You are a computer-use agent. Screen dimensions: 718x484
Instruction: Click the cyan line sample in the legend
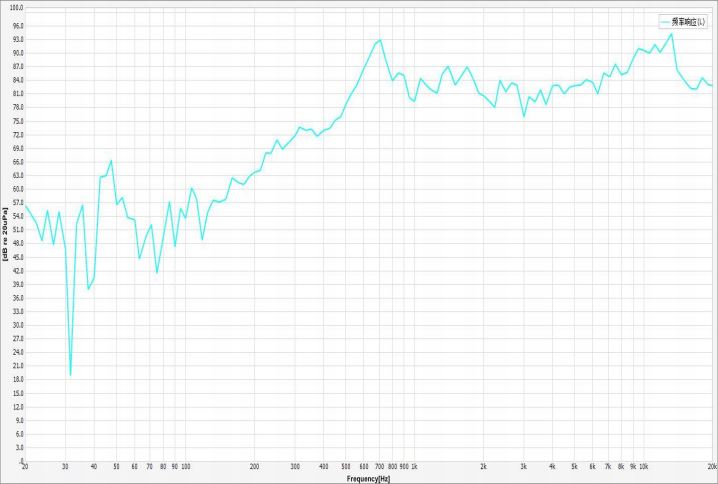[x=665, y=22]
